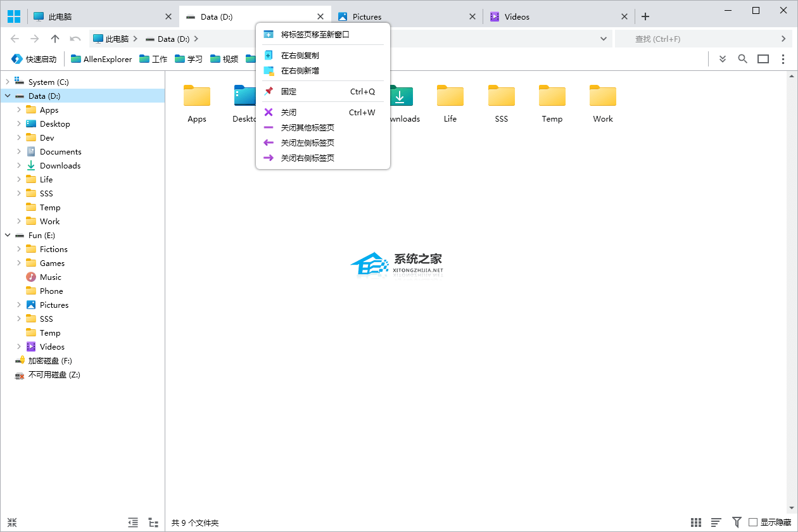Click the 快速启动 button
Screen dimensions: 798x532
(34, 59)
